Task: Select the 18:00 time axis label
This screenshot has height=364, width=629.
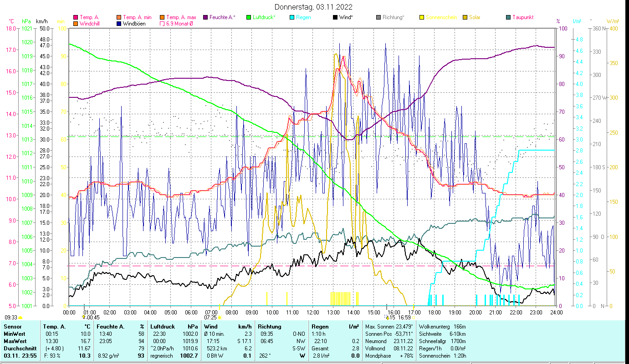Action: click(x=435, y=312)
